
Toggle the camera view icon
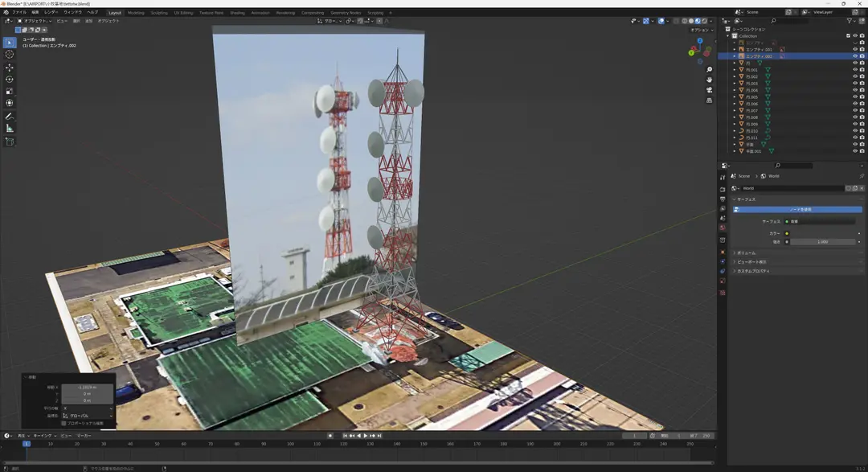point(709,90)
